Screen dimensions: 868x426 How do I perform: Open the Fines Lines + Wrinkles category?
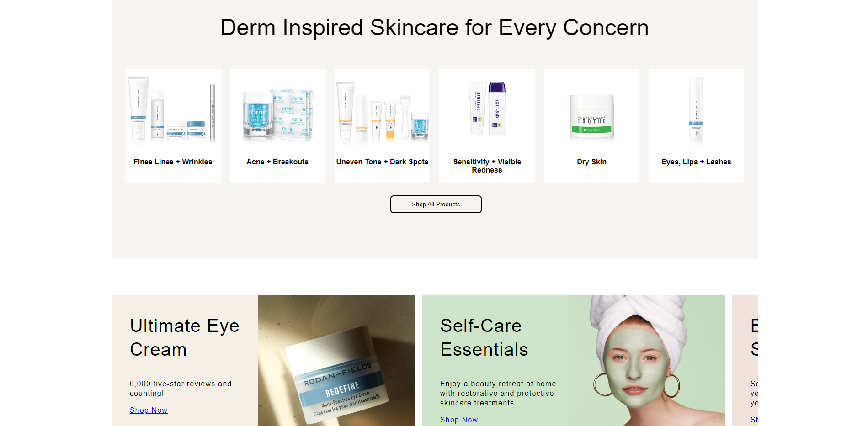172,162
